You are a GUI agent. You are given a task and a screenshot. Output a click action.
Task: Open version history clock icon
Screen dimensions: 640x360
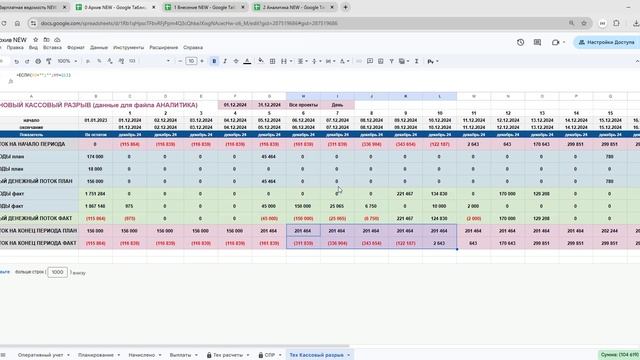[520, 42]
